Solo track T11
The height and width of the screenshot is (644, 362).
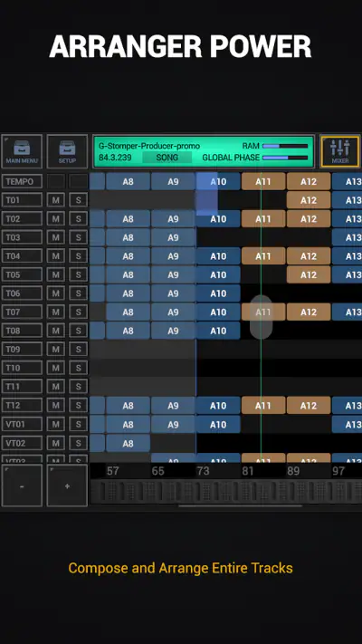[x=79, y=387]
